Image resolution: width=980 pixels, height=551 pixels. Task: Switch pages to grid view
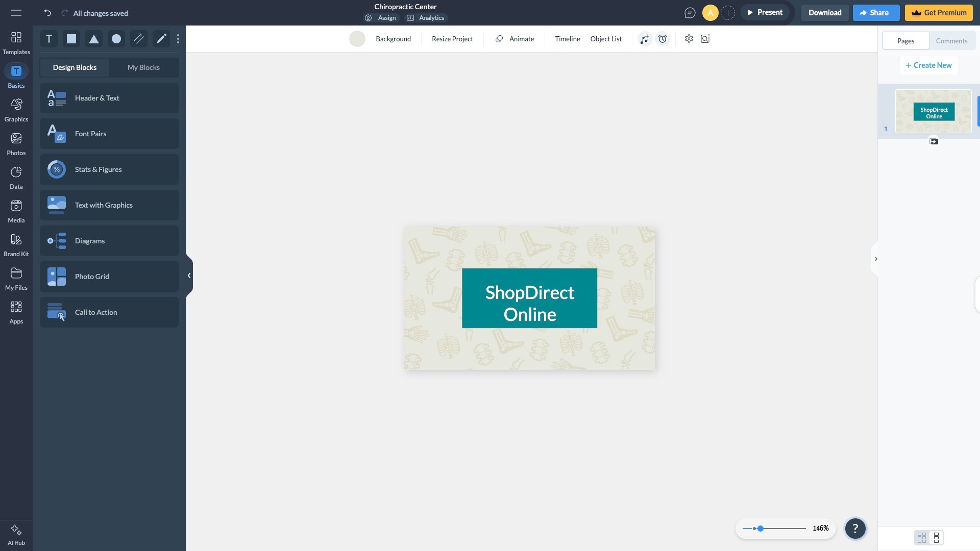point(921,538)
